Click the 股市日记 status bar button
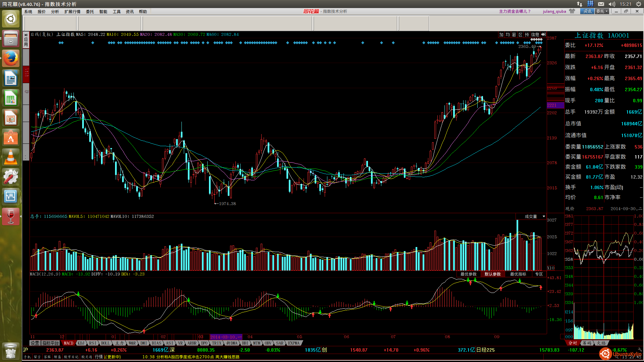 pos(71,357)
